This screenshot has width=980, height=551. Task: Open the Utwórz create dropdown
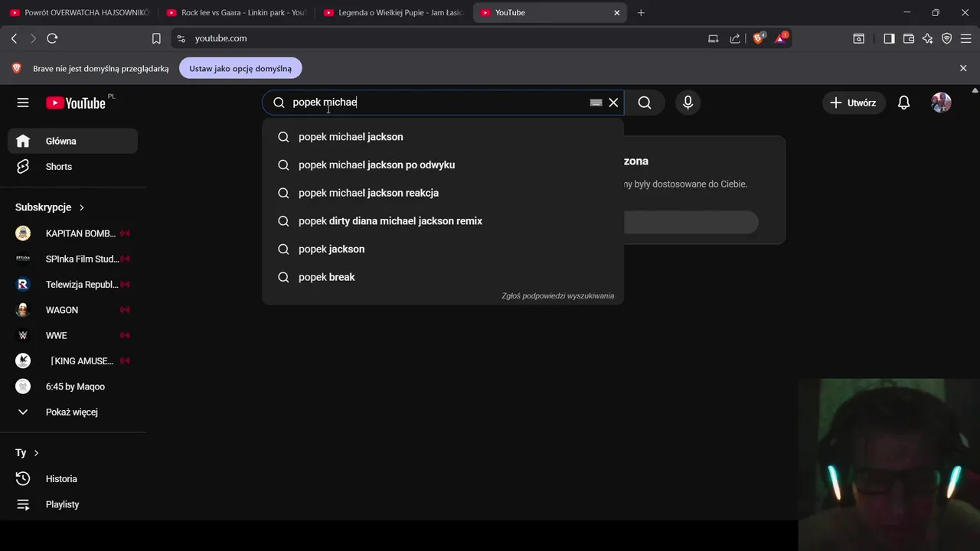coord(854,103)
